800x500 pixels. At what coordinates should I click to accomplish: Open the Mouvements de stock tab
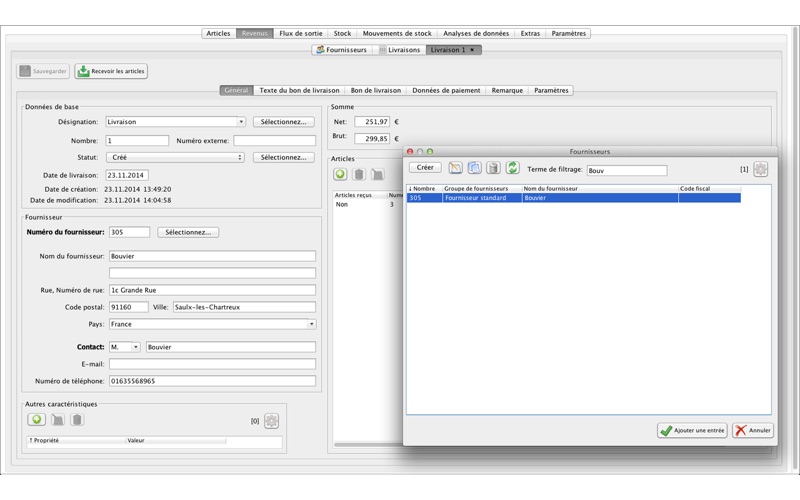[397, 34]
